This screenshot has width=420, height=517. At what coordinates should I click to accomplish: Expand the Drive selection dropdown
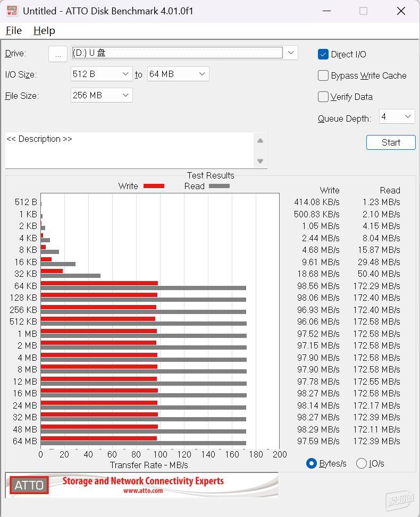(x=291, y=53)
